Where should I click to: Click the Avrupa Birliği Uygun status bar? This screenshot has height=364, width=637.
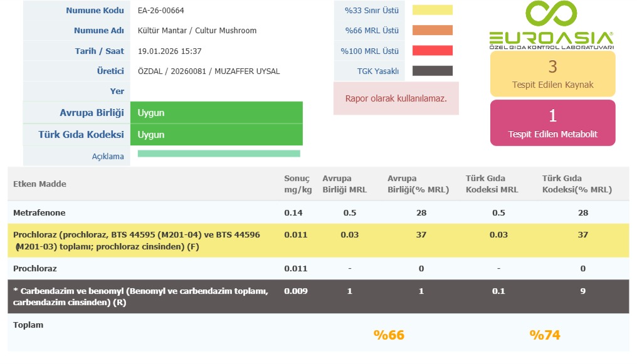point(216,113)
